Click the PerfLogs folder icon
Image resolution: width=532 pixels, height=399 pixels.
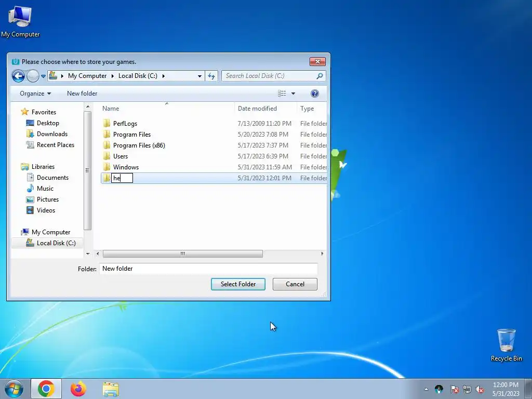[107, 123]
